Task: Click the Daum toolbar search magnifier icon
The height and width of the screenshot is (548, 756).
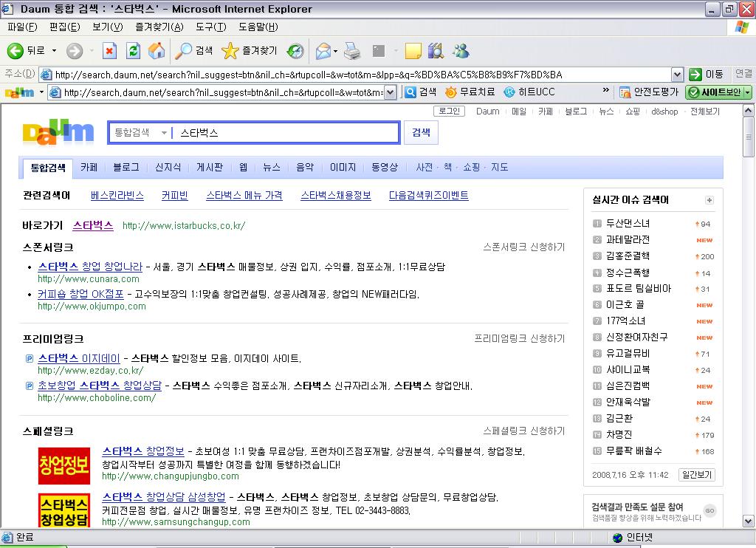Action: pyautogui.click(x=410, y=92)
